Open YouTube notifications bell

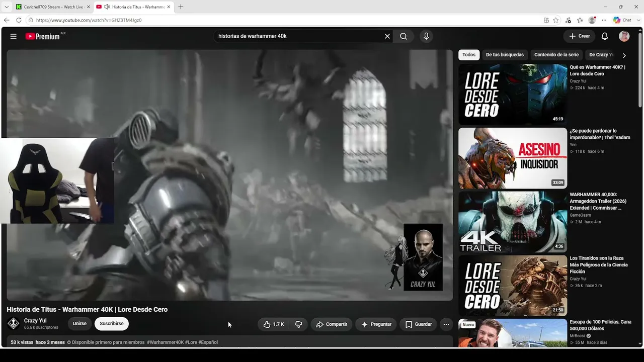[605, 36]
